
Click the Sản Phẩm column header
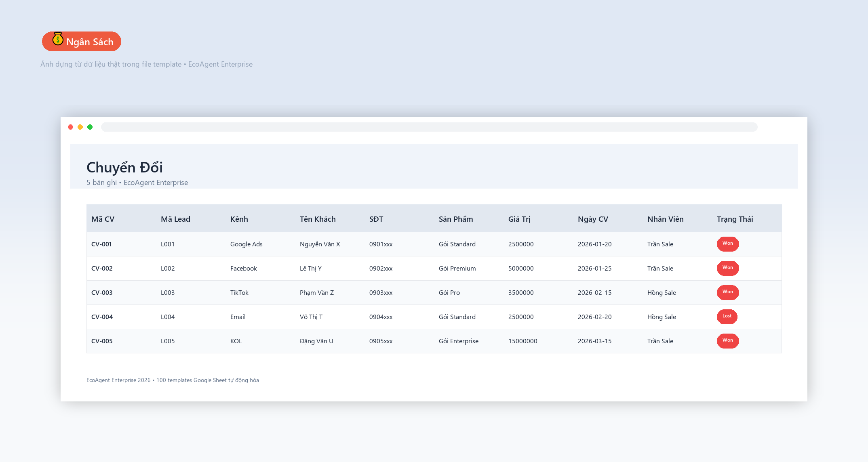point(456,219)
